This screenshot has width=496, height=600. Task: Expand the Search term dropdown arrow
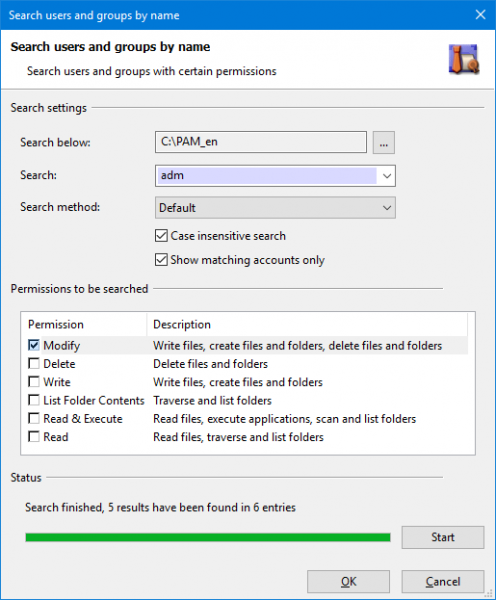pyautogui.click(x=387, y=176)
